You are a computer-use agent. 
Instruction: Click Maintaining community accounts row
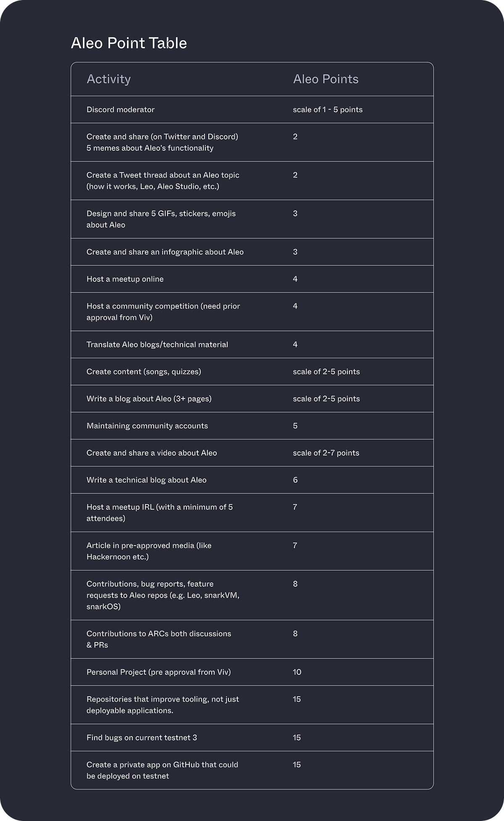[x=252, y=426]
